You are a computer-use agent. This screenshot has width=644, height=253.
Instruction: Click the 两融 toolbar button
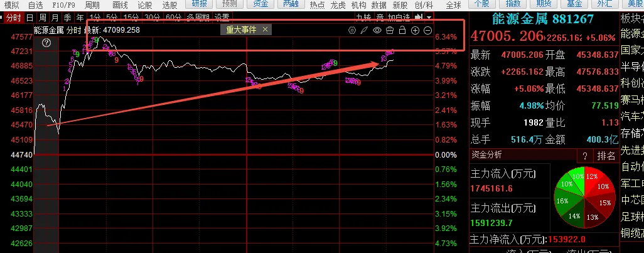[291, 4]
